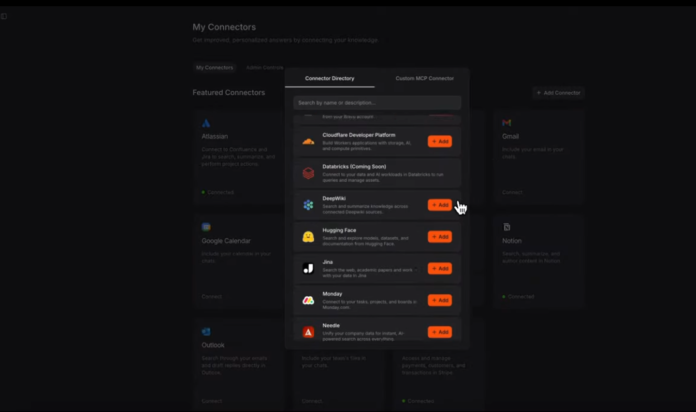Image resolution: width=696 pixels, height=412 pixels.
Task: Click the Add Connector button
Action: coord(558,93)
